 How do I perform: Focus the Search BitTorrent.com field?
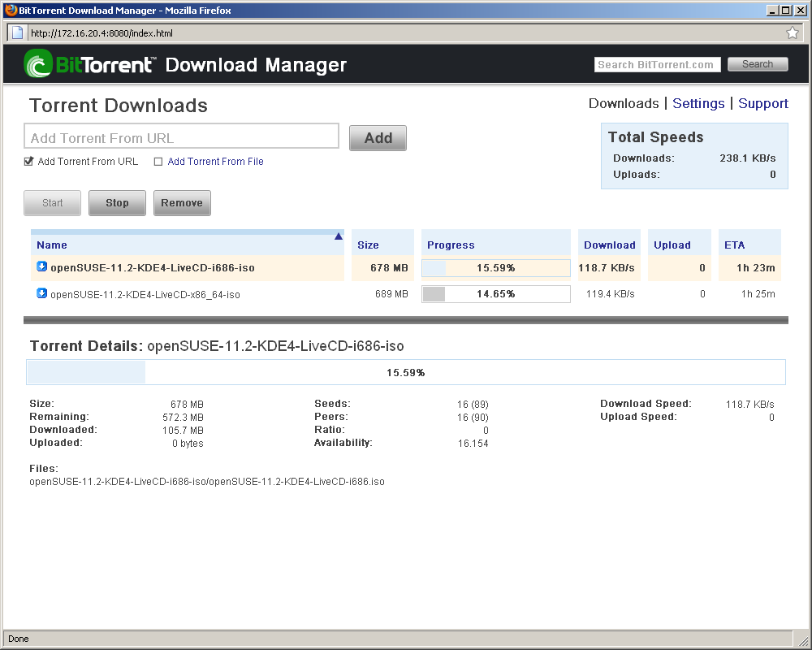(x=657, y=64)
